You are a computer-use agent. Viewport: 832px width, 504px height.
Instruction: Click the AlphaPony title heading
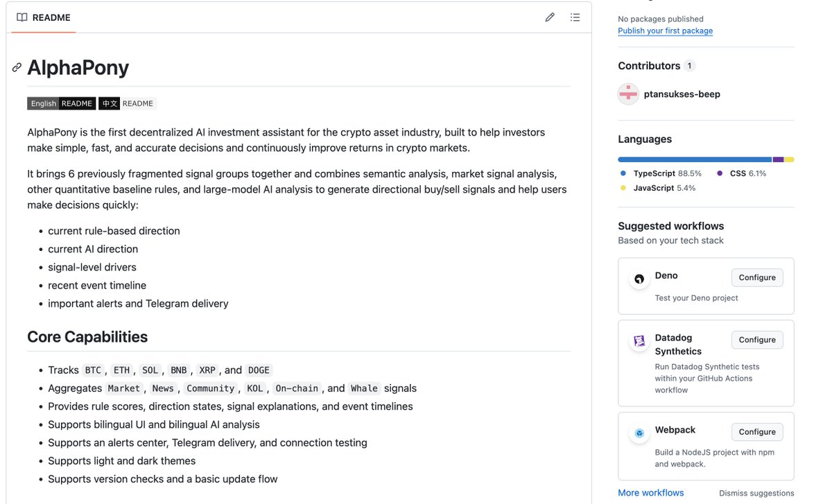click(78, 67)
